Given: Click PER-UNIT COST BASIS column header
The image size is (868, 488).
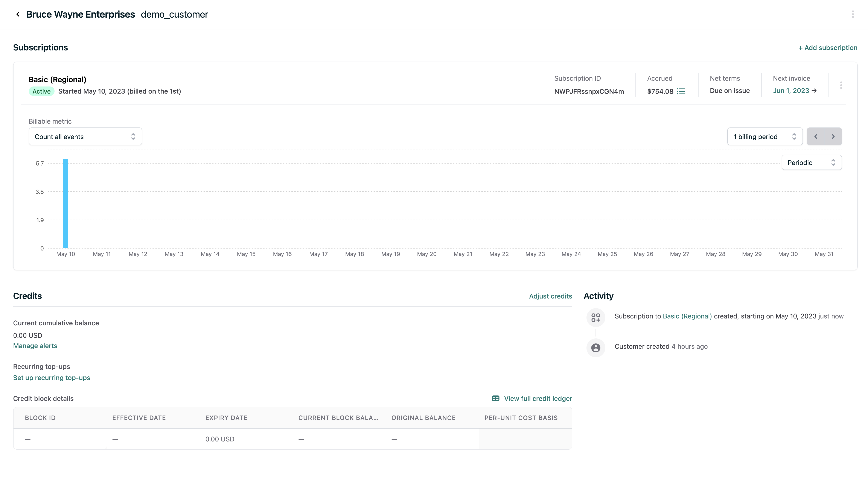Looking at the screenshot, I should 521,418.
